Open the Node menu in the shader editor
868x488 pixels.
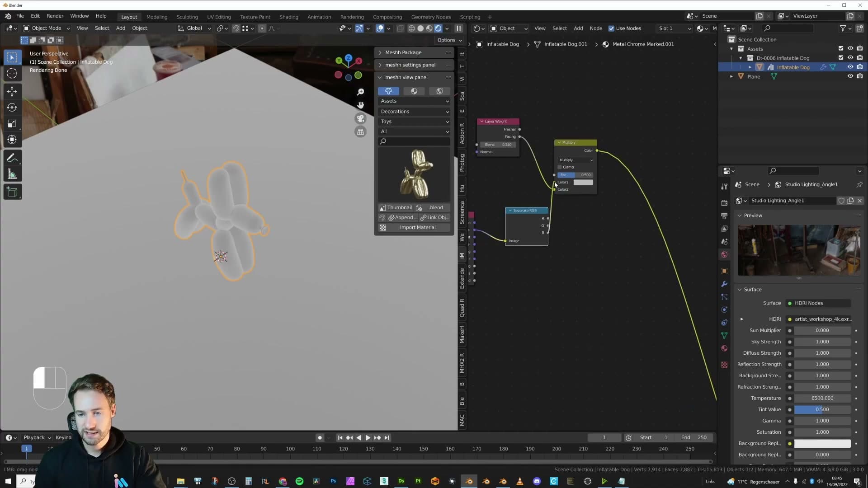(x=596, y=28)
